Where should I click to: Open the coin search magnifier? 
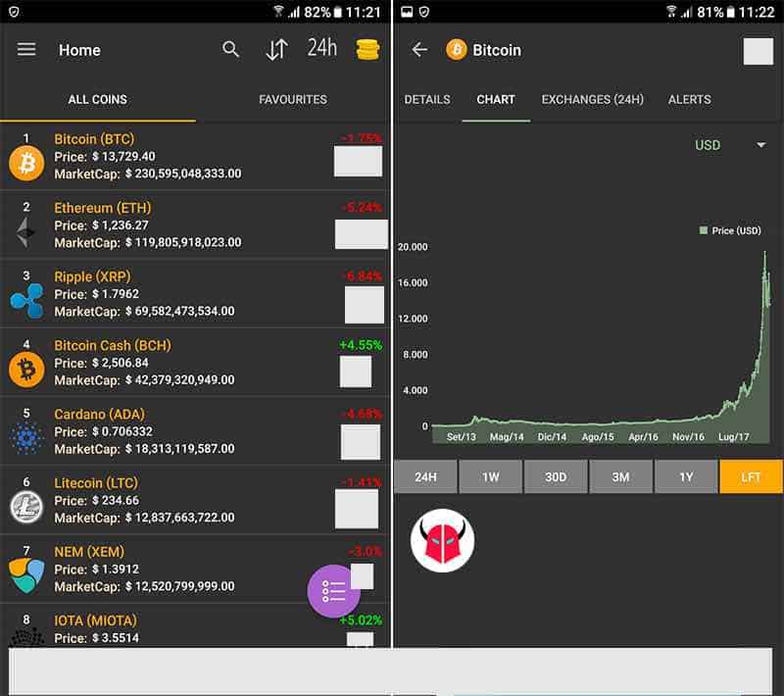[x=230, y=49]
